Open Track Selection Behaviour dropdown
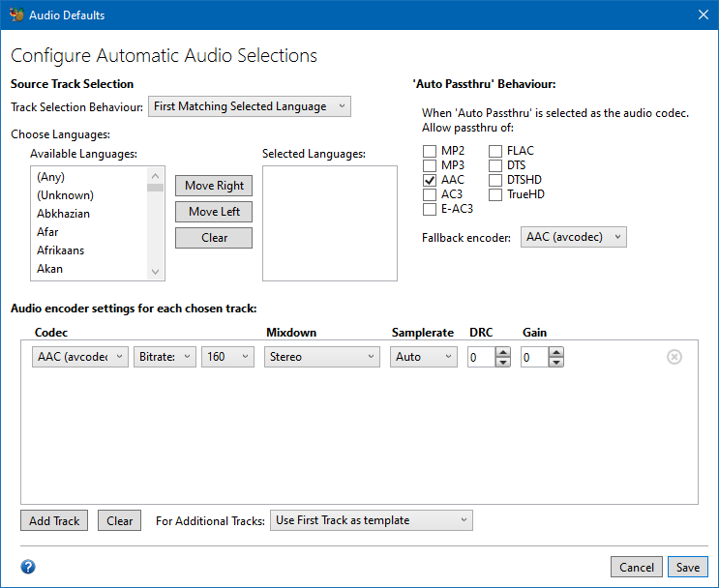This screenshot has width=719, height=588. (x=250, y=106)
